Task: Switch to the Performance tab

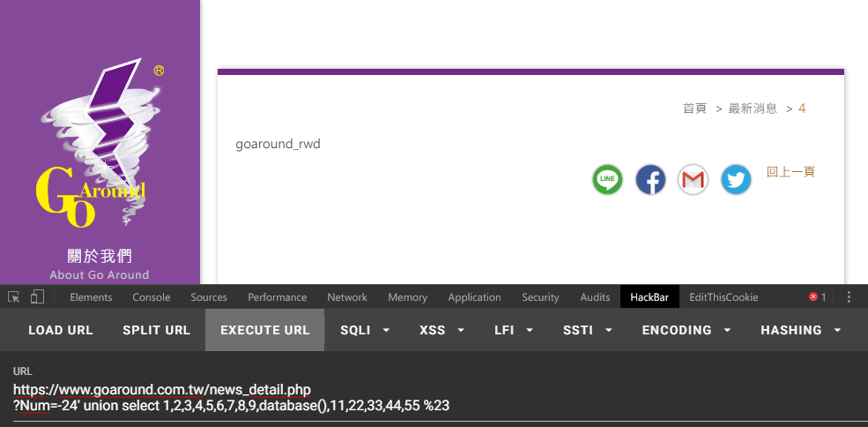Action: pyautogui.click(x=277, y=297)
